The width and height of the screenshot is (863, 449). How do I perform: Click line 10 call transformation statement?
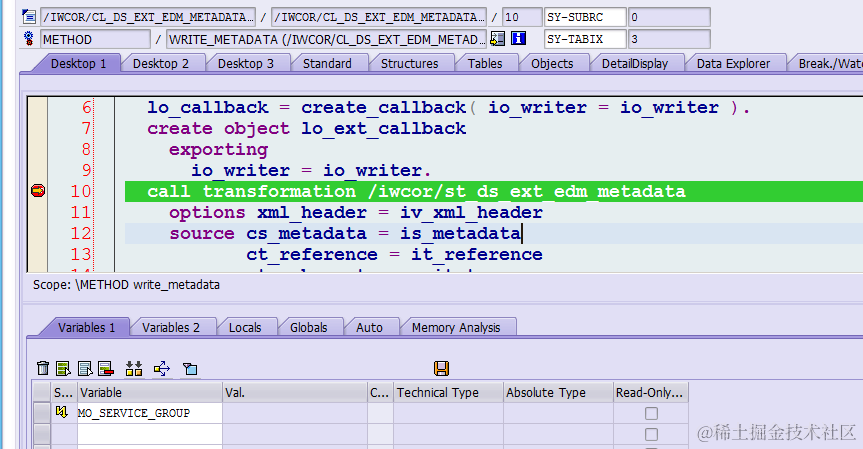click(416, 191)
